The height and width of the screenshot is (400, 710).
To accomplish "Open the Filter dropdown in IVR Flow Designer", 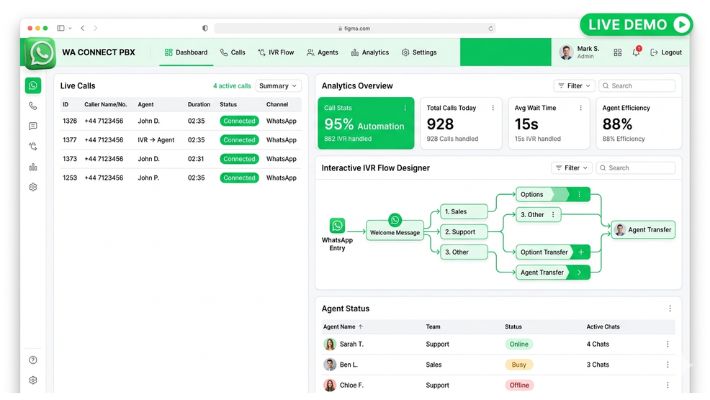I will click(573, 168).
